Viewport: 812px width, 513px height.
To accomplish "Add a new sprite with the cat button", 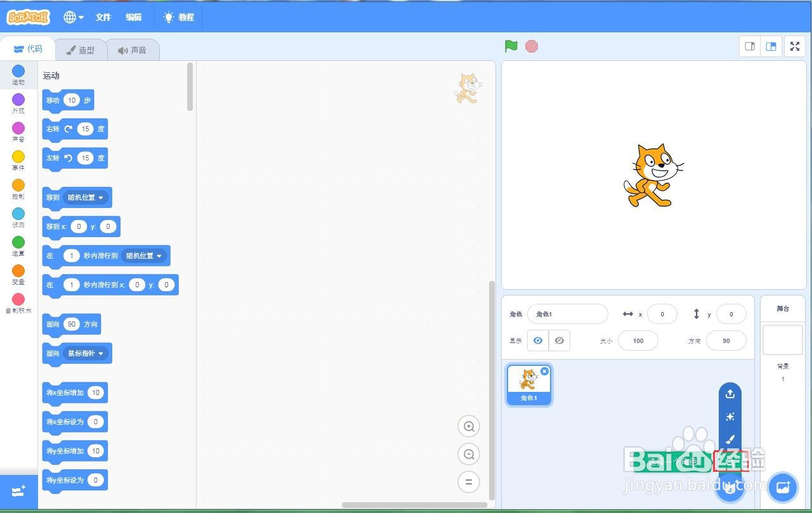I will pyautogui.click(x=730, y=488).
